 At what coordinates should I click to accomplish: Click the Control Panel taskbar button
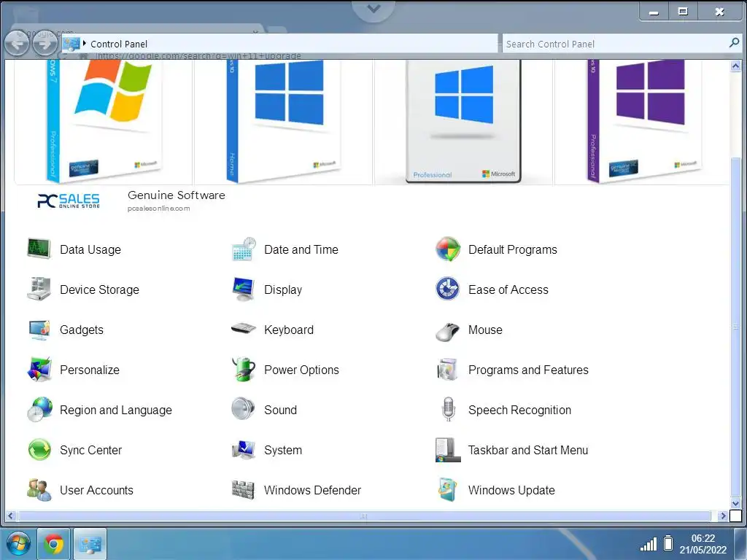pos(90,544)
